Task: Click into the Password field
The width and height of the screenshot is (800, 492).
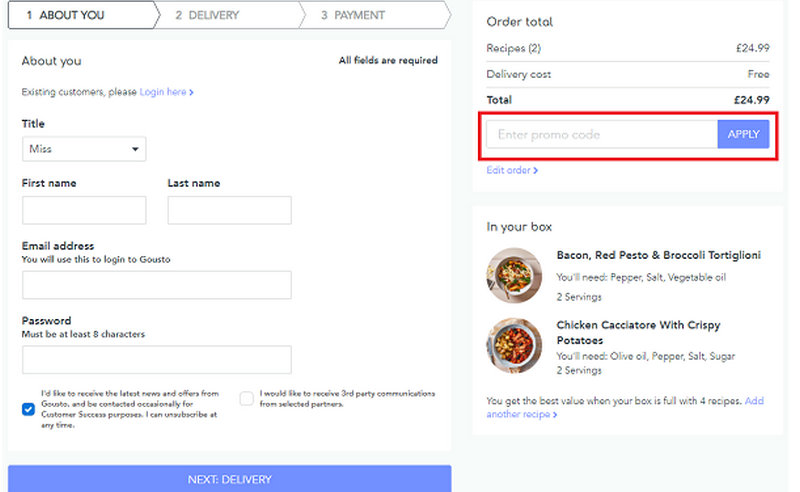Action: tap(156, 360)
